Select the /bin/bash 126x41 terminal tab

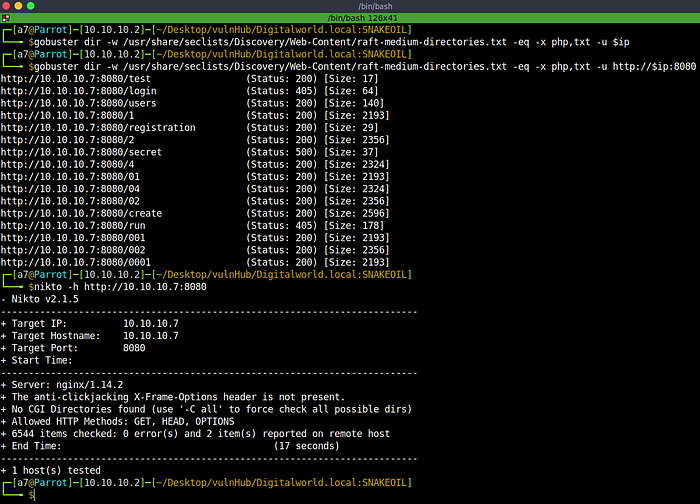(x=349, y=20)
